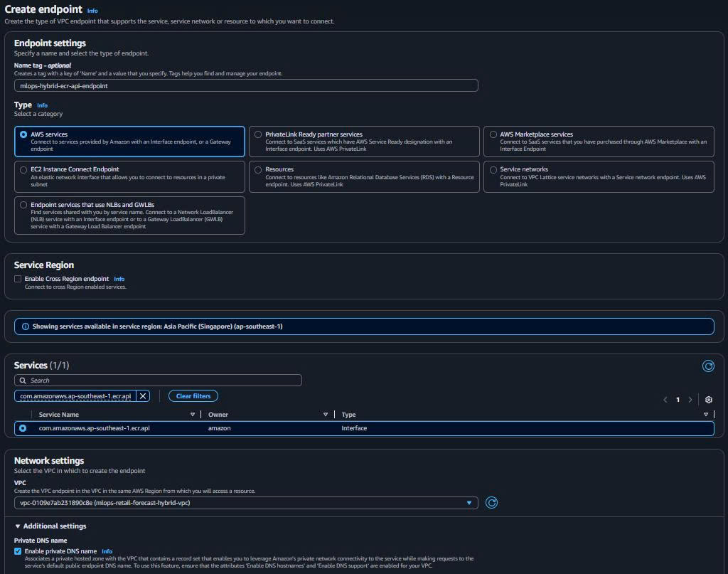Go to the next services page
728x574 pixels.
point(689,399)
